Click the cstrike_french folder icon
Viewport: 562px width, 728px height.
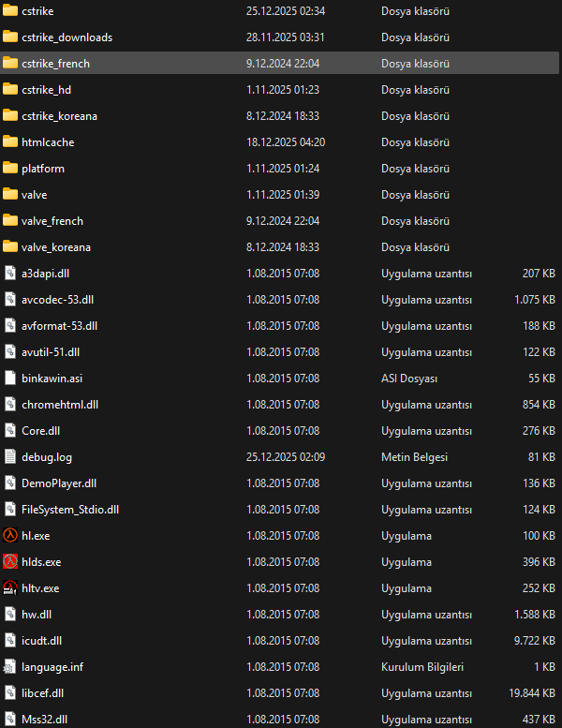[10, 63]
